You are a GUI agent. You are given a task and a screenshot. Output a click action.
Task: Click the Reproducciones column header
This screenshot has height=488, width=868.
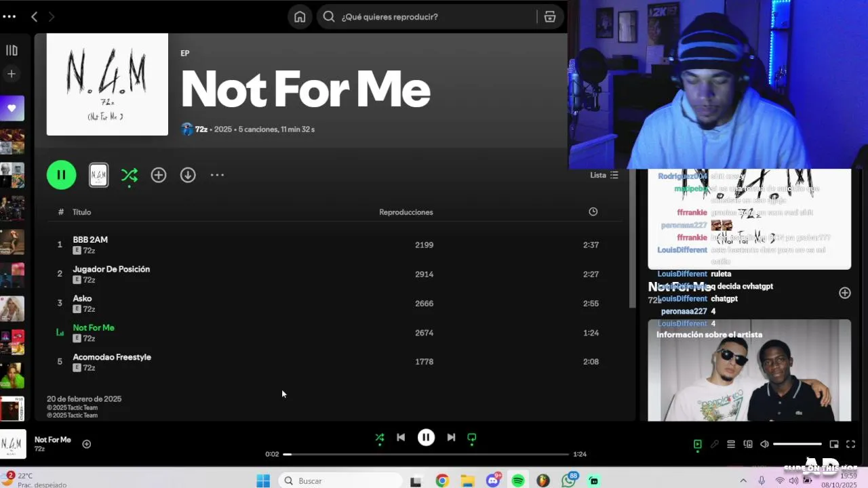click(x=406, y=212)
